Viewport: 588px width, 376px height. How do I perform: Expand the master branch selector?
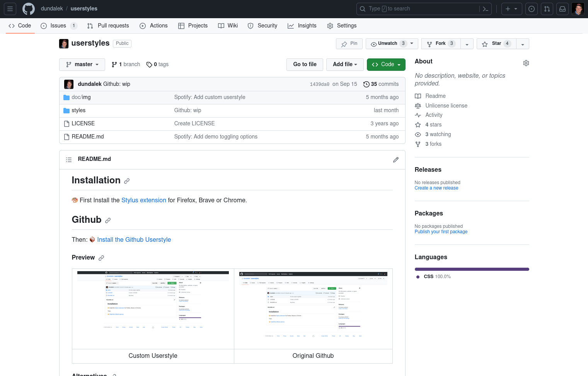click(82, 65)
